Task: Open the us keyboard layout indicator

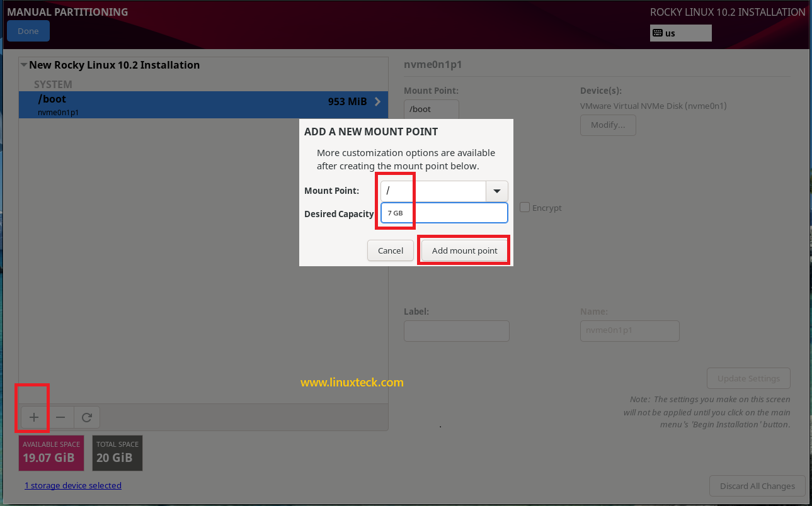Action: tap(680, 33)
